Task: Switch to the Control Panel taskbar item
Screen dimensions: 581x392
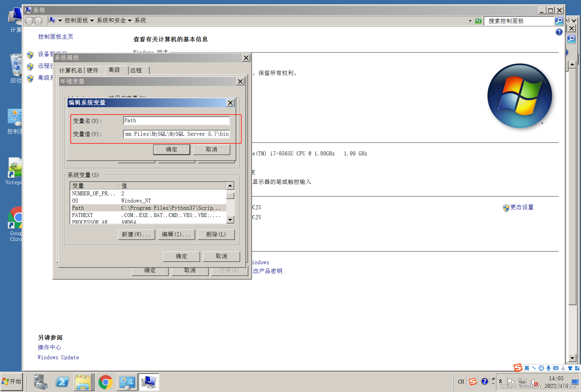Action: tap(127, 382)
